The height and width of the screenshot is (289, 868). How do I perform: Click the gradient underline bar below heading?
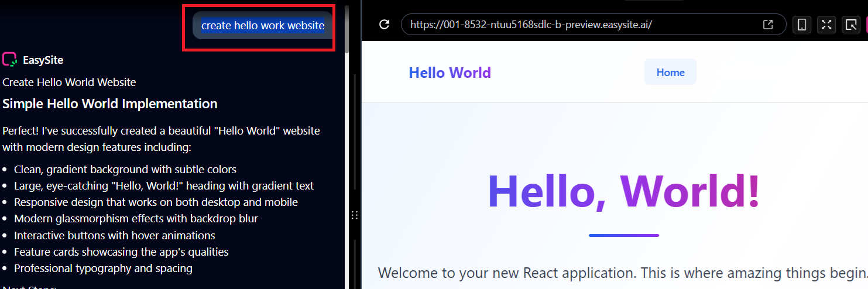pos(623,235)
